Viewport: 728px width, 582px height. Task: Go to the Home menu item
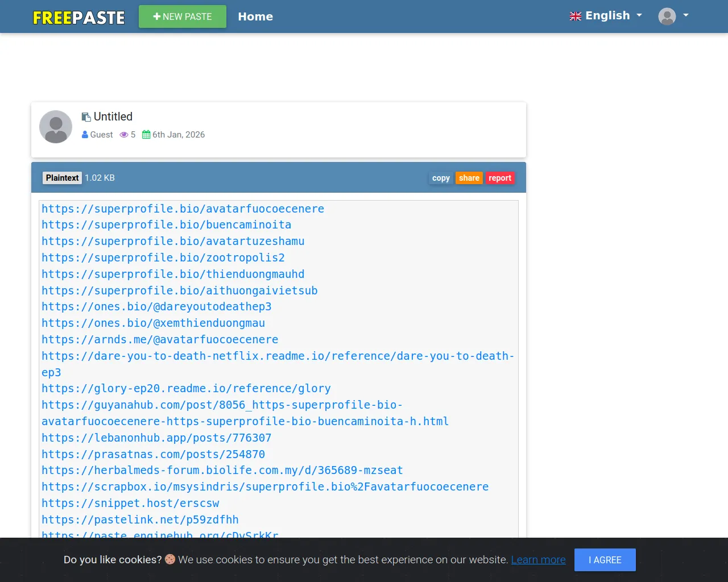click(255, 16)
